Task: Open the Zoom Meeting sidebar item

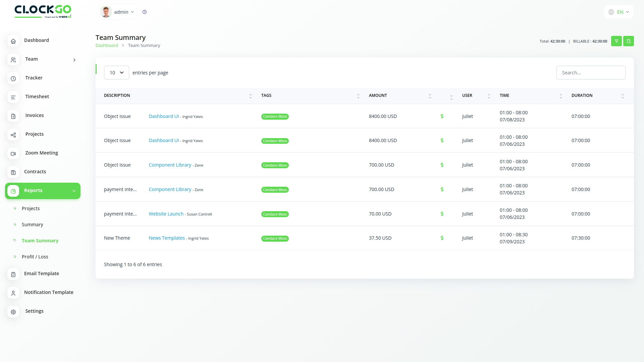Action: point(41,153)
